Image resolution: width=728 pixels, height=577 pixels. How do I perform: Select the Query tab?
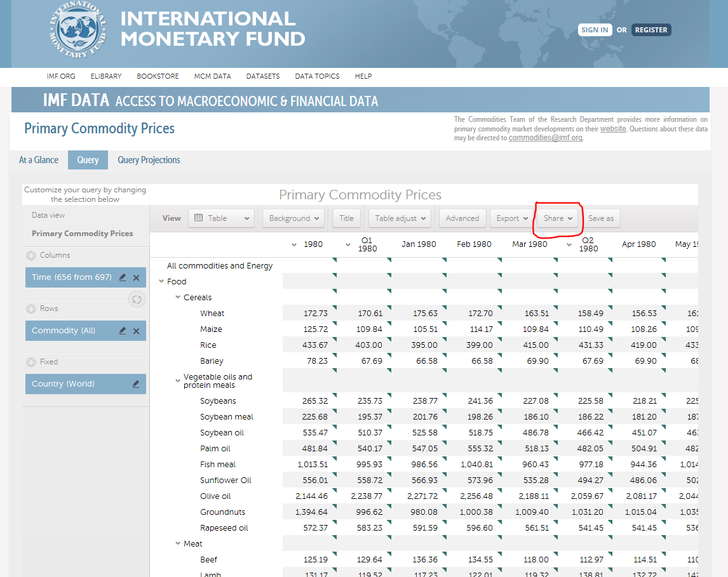pos(88,160)
